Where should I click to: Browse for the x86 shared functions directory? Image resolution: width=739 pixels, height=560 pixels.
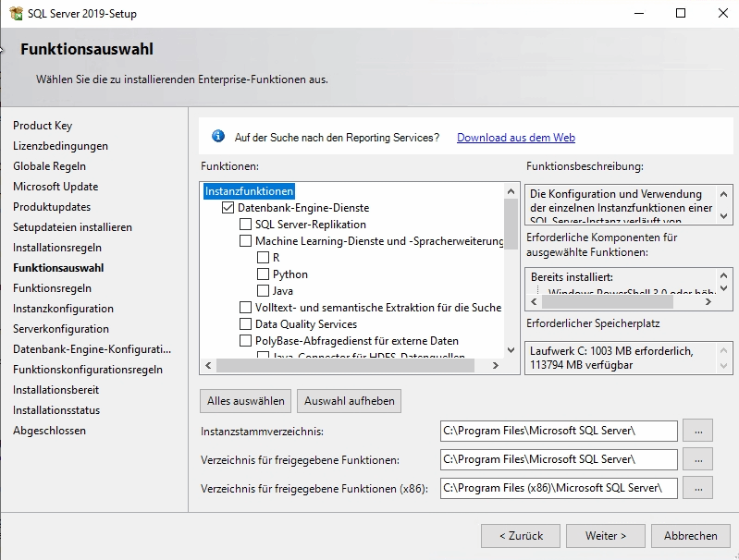(697, 488)
